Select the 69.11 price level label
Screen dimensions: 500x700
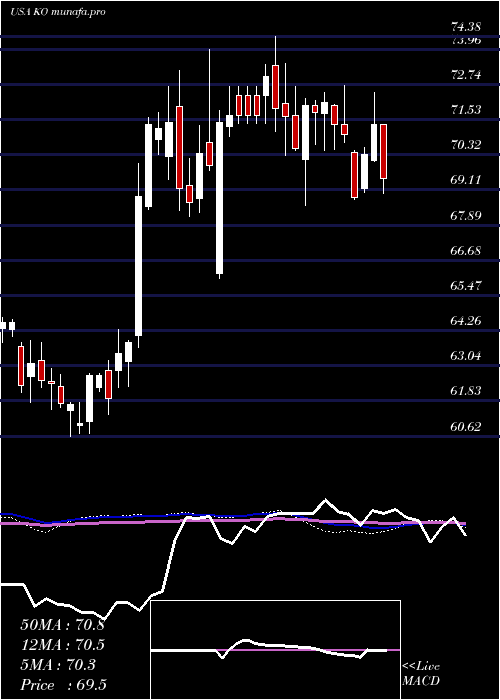pos(466,180)
